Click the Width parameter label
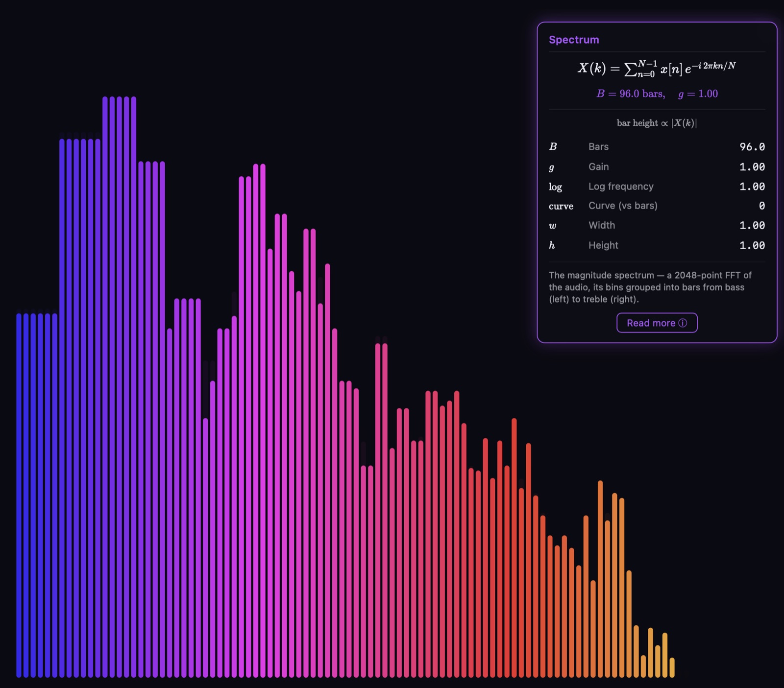Viewport: 784px width, 688px height. pos(602,225)
